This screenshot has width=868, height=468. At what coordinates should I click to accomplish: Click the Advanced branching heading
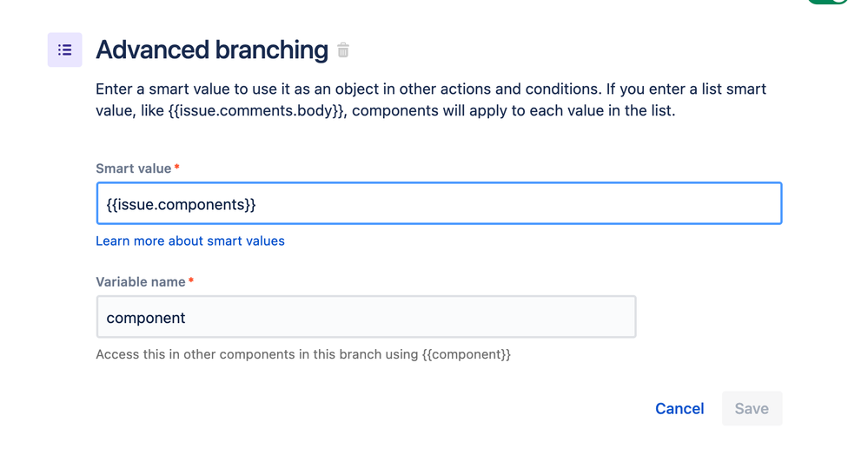coord(212,50)
